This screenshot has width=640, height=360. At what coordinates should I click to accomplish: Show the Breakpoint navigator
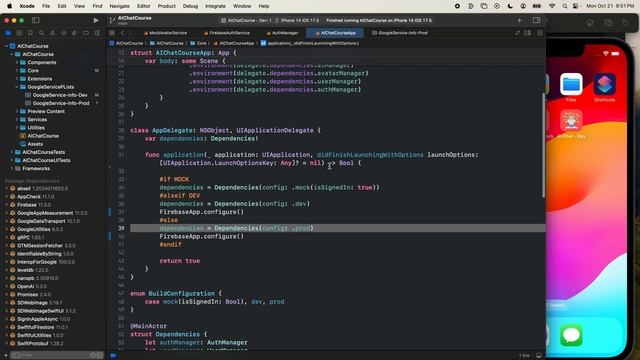[85, 33]
